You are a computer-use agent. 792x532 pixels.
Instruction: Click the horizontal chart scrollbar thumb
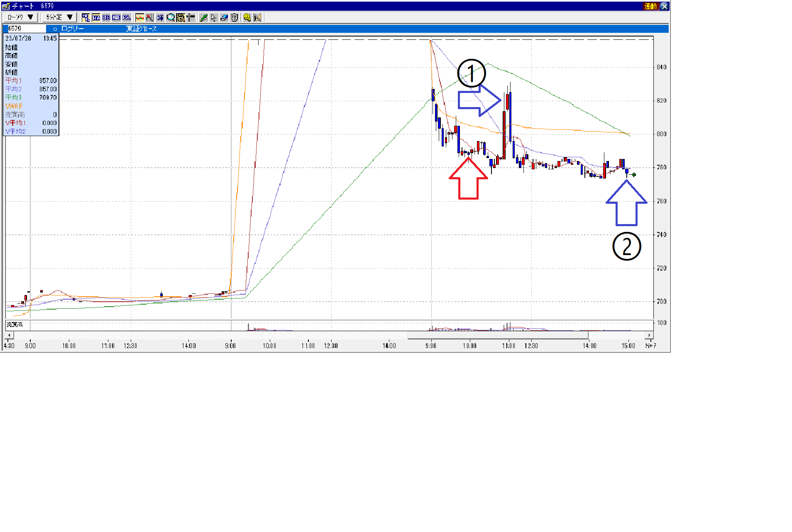(x=498, y=335)
